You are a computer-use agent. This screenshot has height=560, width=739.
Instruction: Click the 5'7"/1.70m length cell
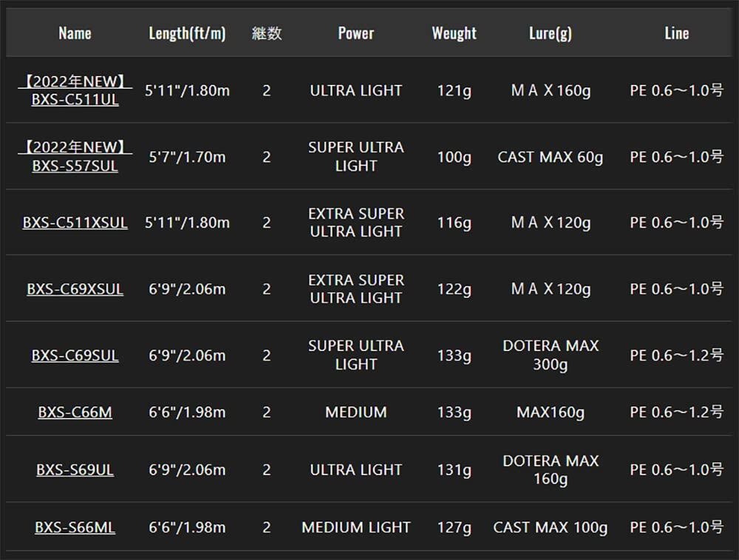click(x=187, y=157)
